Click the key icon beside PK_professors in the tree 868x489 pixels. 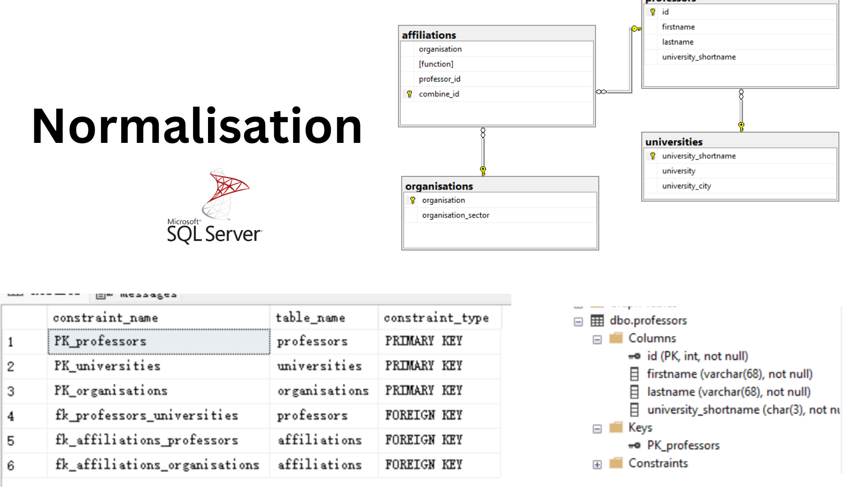tap(634, 446)
